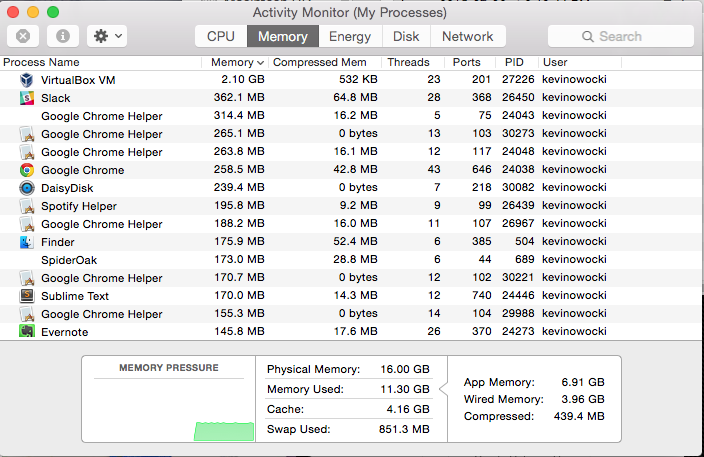Image resolution: width=704 pixels, height=457 pixels.
Task: Select the Network tab
Action: tap(467, 36)
